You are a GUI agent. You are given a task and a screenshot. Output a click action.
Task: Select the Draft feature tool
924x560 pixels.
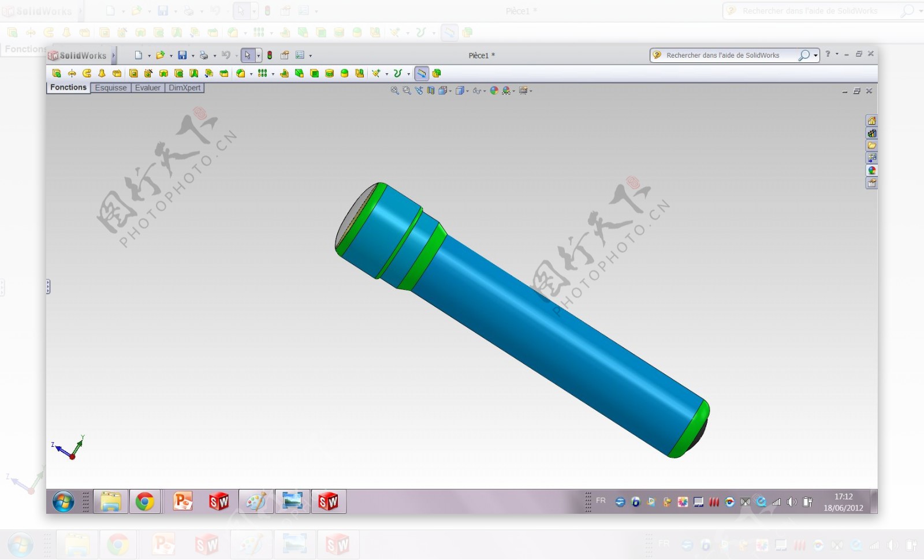[x=299, y=73]
